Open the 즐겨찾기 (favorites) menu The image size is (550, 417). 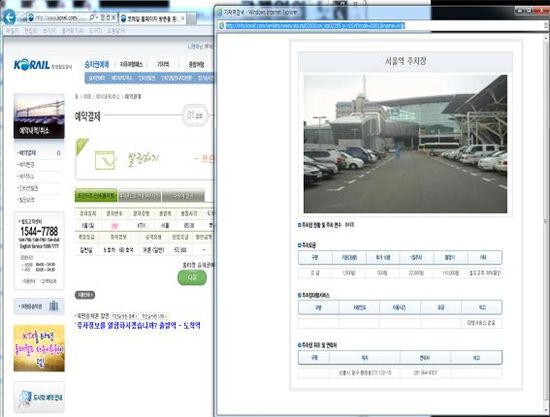coord(72,31)
